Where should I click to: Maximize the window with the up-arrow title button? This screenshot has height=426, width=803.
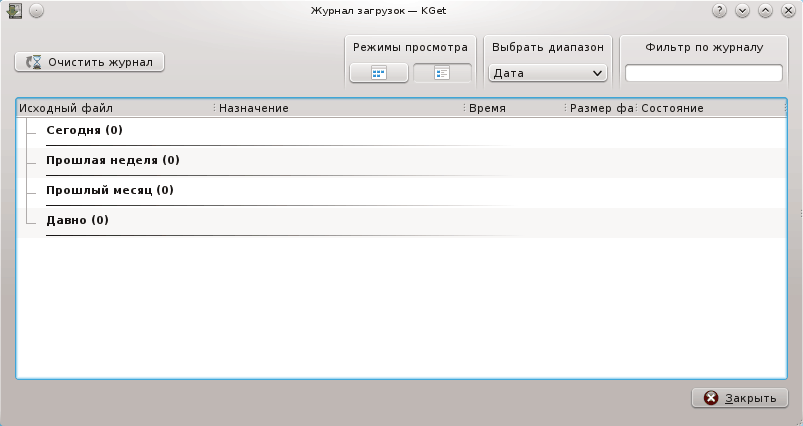[x=765, y=11]
